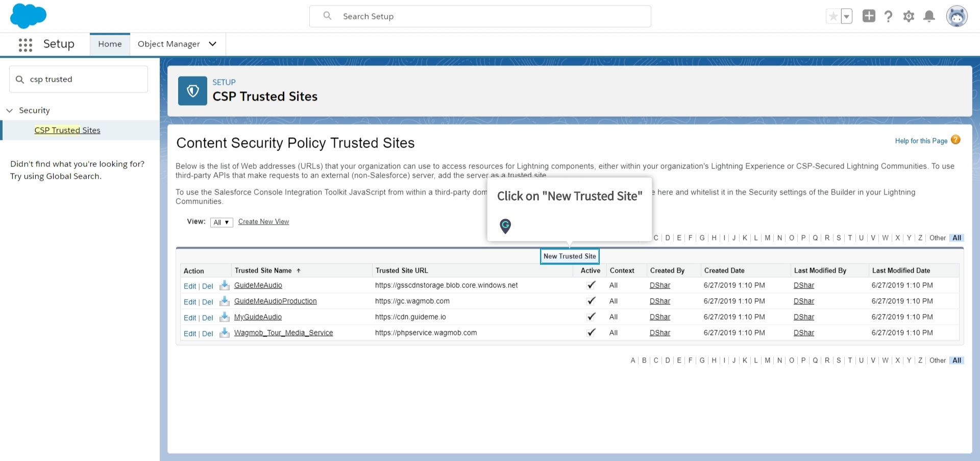This screenshot has height=461, width=980.
Task: Focus the Search Setup field
Action: (480, 16)
